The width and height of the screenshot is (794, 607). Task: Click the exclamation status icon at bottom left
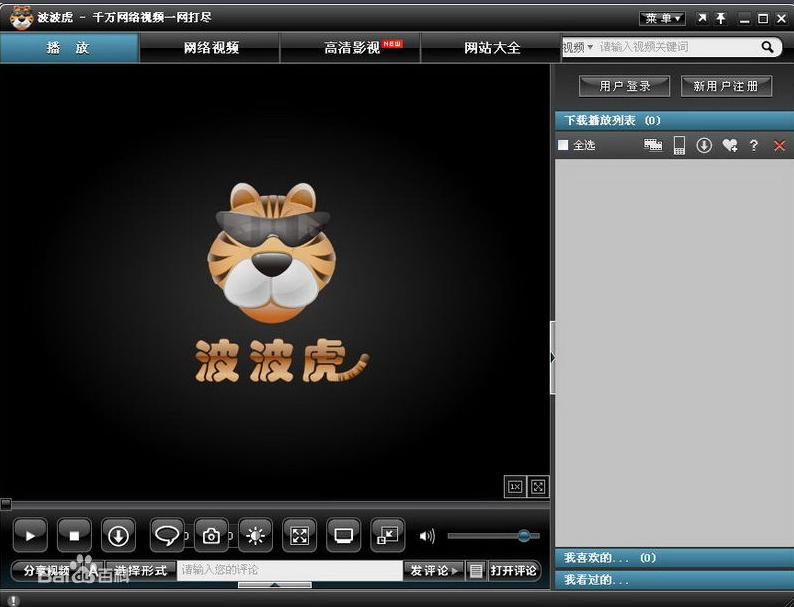(x=14, y=600)
